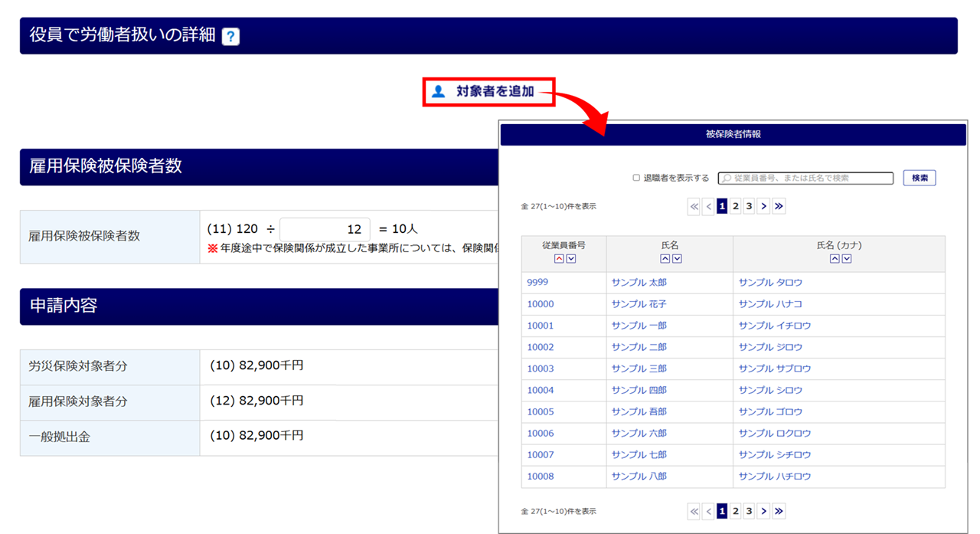Sort 氏名 column ascending arrow
This screenshot has height=534, width=980.
click(665, 259)
